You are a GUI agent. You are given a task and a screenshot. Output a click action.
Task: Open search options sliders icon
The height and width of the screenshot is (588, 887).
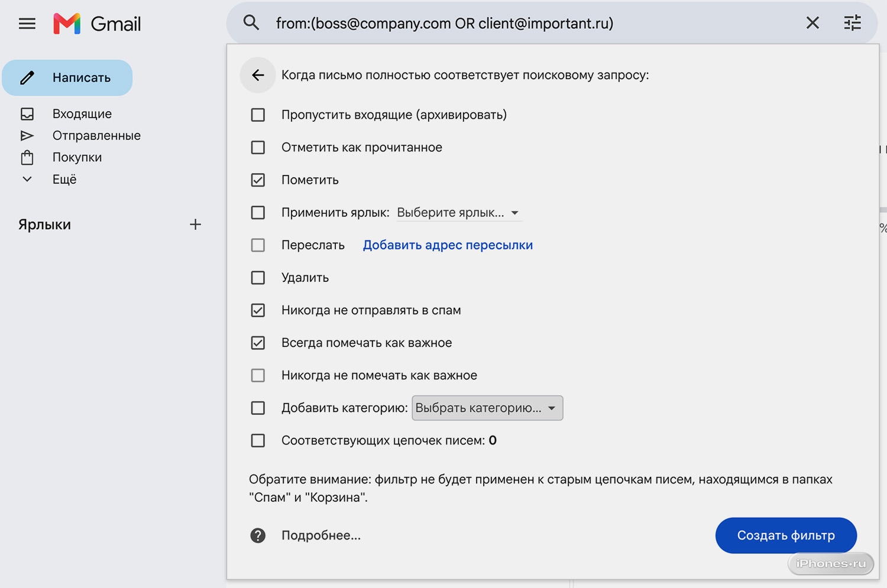coord(852,23)
